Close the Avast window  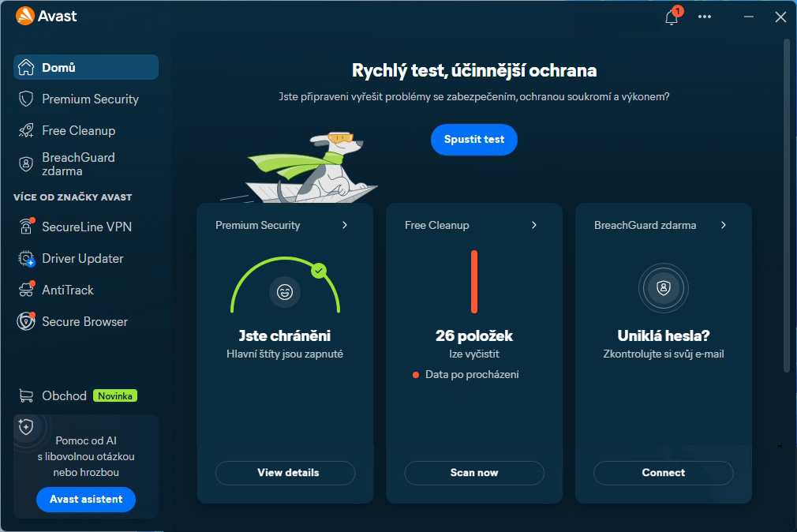(780, 17)
